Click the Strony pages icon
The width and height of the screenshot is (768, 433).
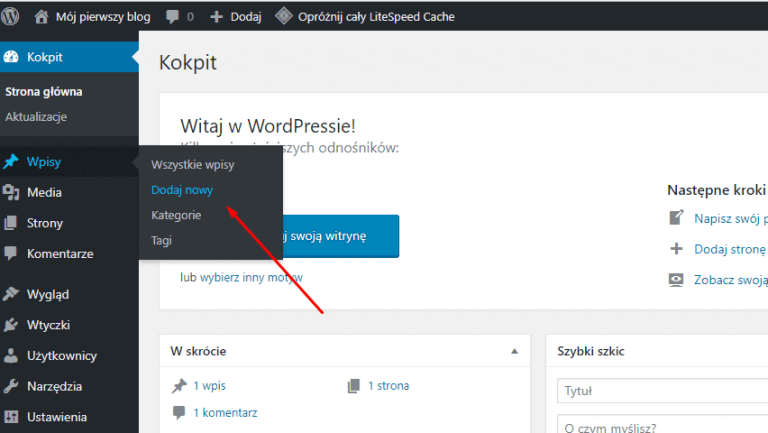(11, 223)
